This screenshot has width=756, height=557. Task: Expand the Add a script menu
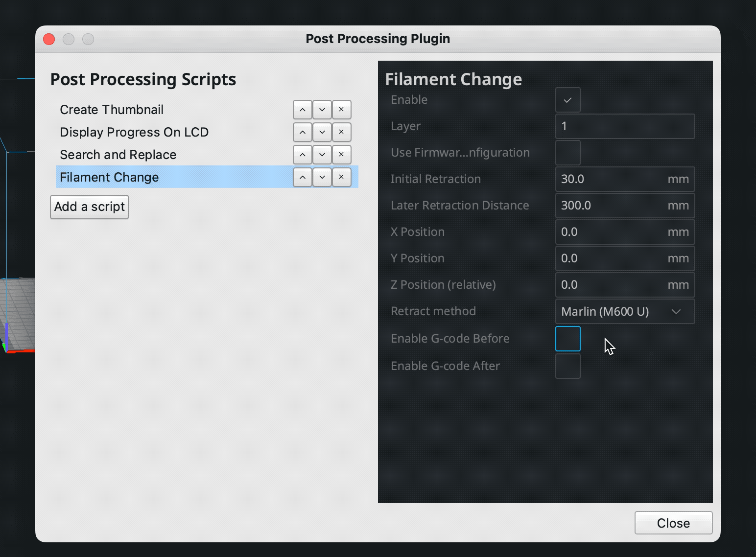pyautogui.click(x=89, y=207)
